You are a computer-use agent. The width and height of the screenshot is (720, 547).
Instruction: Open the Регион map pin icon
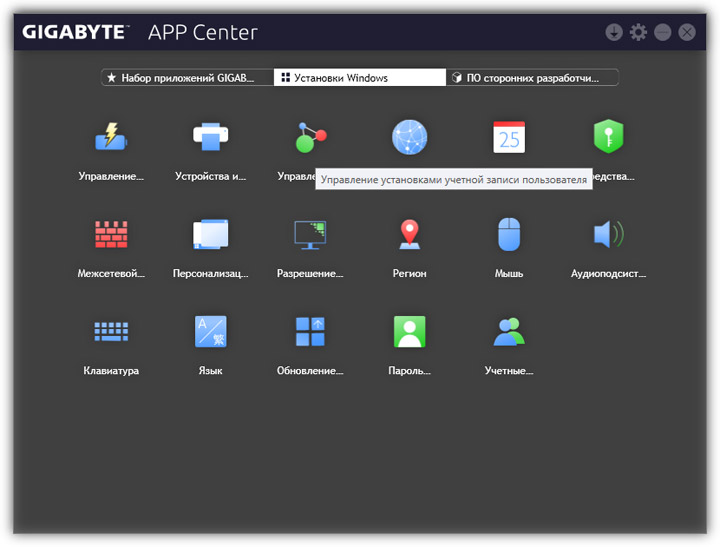(410, 234)
